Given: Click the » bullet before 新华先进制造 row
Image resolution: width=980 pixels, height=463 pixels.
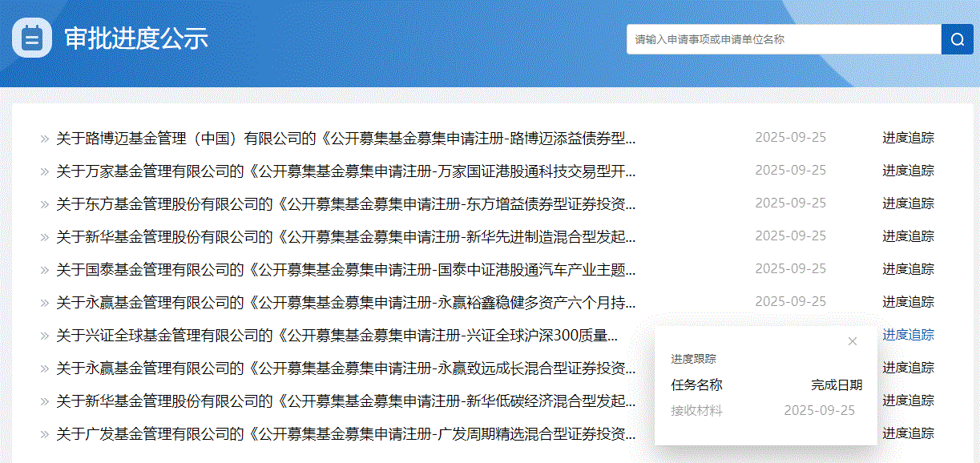Looking at the screenshot, I should point(44,237).
